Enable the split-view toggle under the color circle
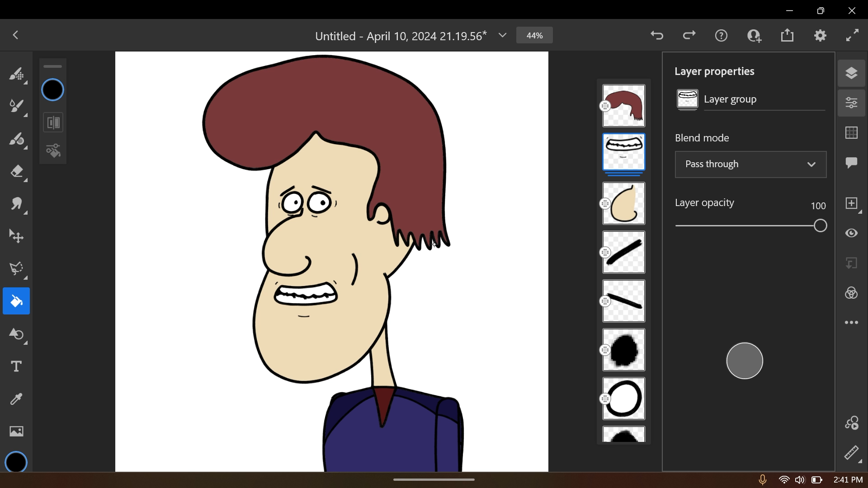Image resolution: width=868 pixels, height=488 pixels. click(53, 122)
